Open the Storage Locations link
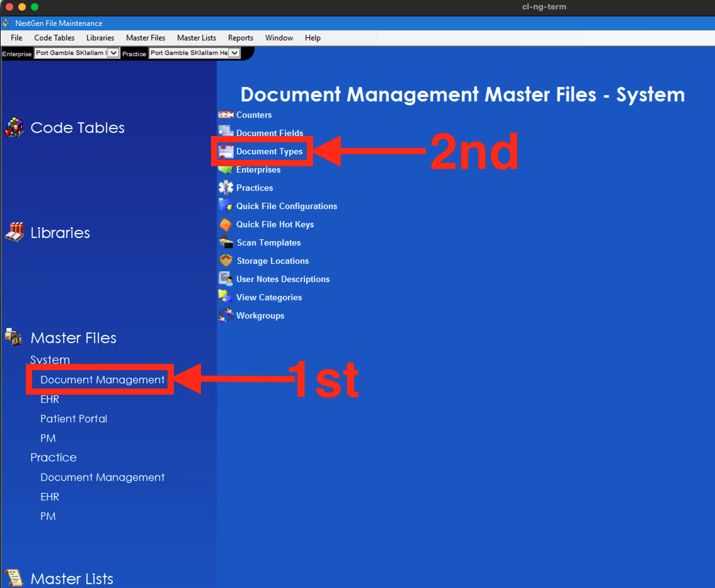Image resolution: width=715 pixels, height=588 pixels. 273,261
